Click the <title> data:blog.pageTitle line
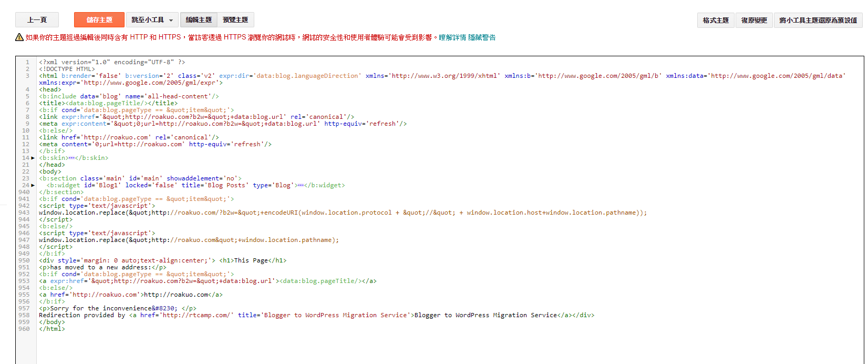The width and height of the screenshot is (868, 364). pyautogui.click(x=108, y=103)
